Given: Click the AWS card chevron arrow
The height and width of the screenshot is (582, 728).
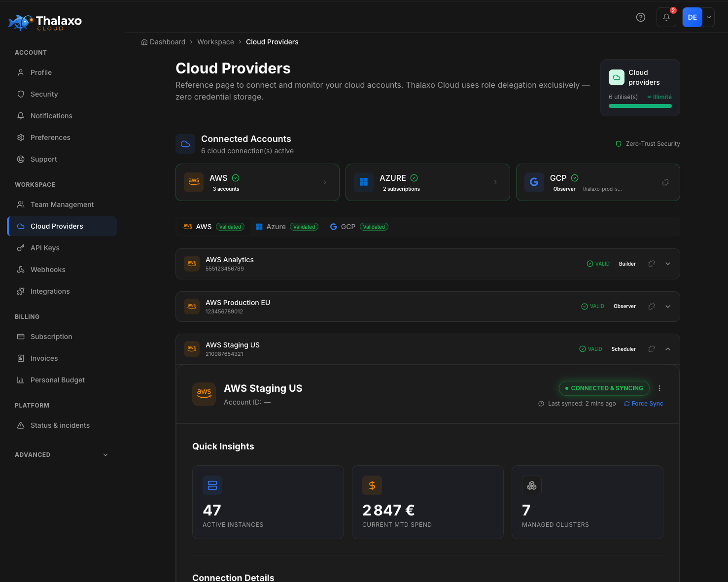Looking at the screenshot, I should [x=325, y=182].
